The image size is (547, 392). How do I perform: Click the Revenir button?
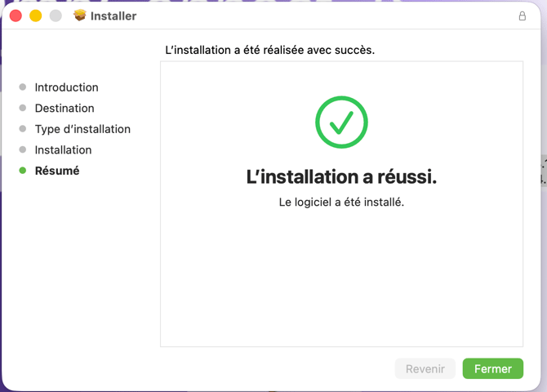[x=425, y=368]
